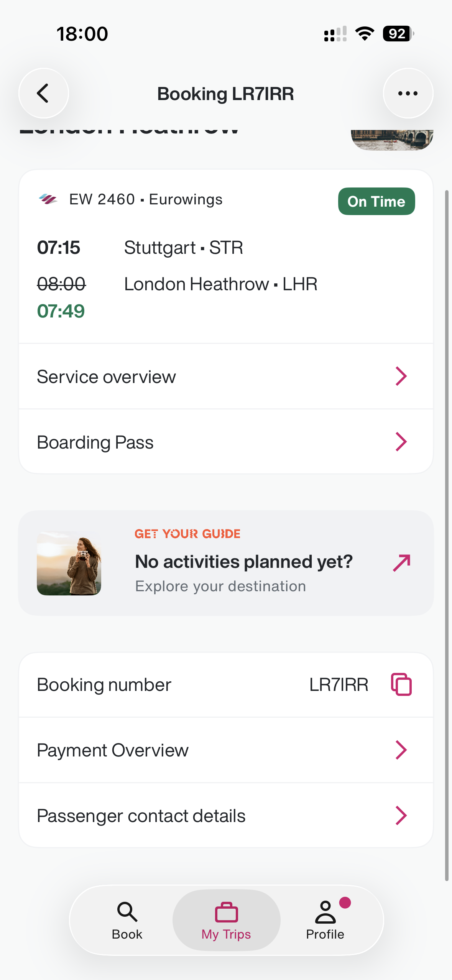Tap the On Time status badge
Image resolution: width=452 pixels, height=980 pixels.
tap(376, 201)
